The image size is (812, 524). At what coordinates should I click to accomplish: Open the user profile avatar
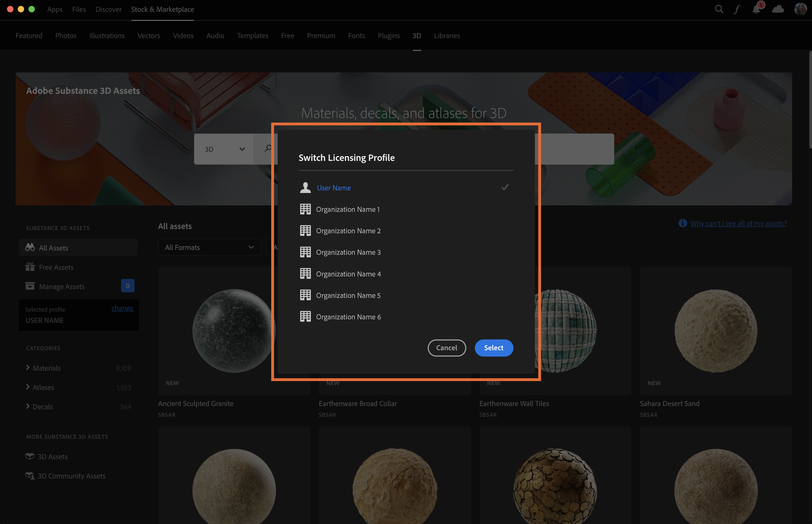(800, 9)
